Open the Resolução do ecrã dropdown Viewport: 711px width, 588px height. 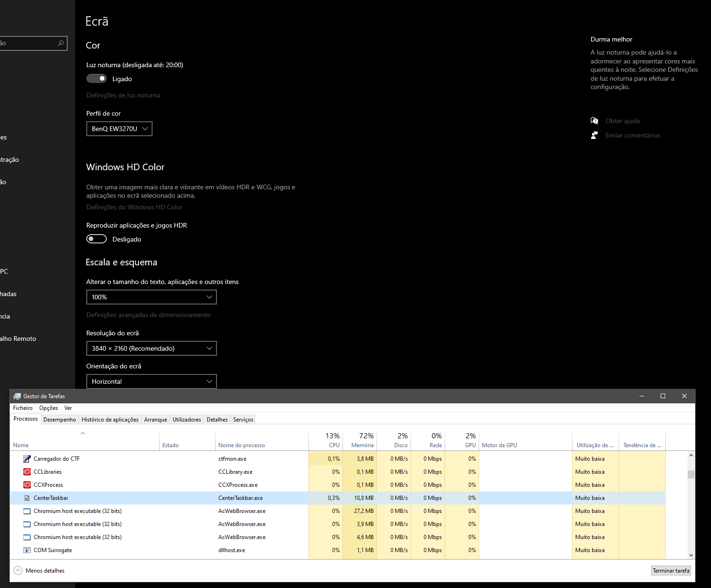151,348
